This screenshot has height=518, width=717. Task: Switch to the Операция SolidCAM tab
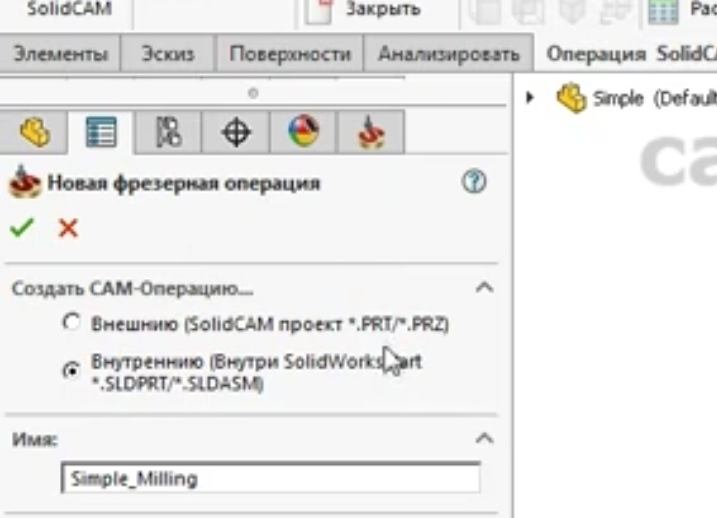631,54
